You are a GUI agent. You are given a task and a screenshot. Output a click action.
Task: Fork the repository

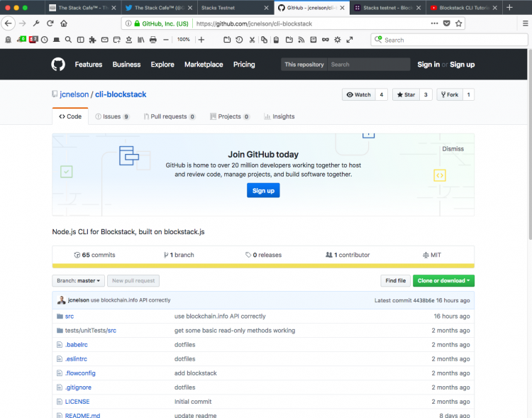[x=450, y=94]
